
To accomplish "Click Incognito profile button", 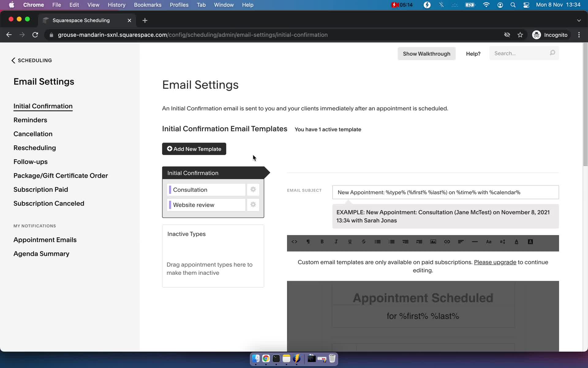I will click(550, 35).
